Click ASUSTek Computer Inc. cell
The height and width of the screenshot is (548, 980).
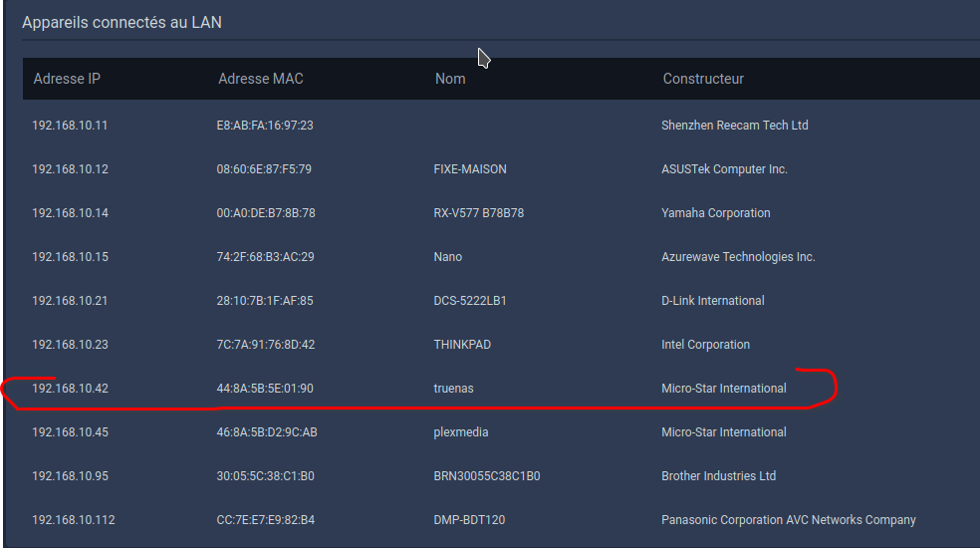click(x=724, y=169)
